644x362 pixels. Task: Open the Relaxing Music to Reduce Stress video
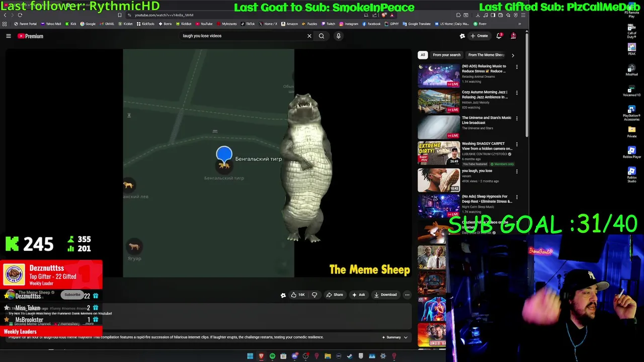click(x=439, y=76)
